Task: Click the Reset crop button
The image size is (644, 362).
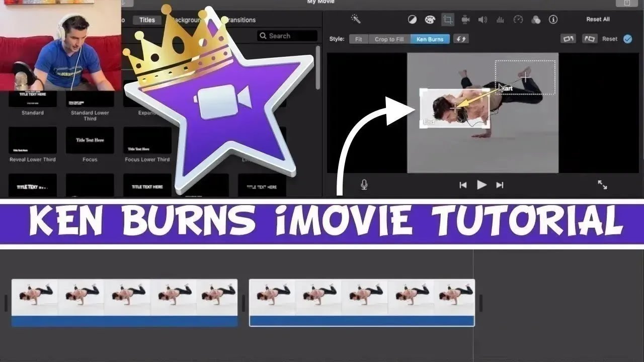Action: tap(610, 39)
